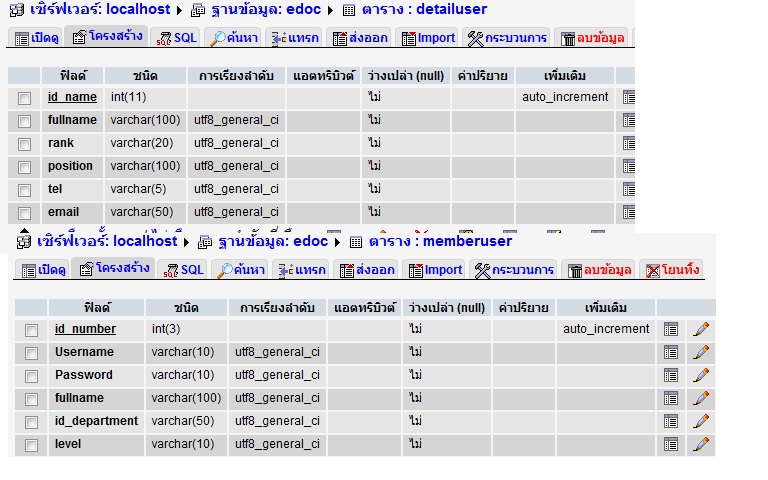Open the โยนทิ้ง tab for memberuser
This screenshot has width=768, height=480.
(672, 270)
